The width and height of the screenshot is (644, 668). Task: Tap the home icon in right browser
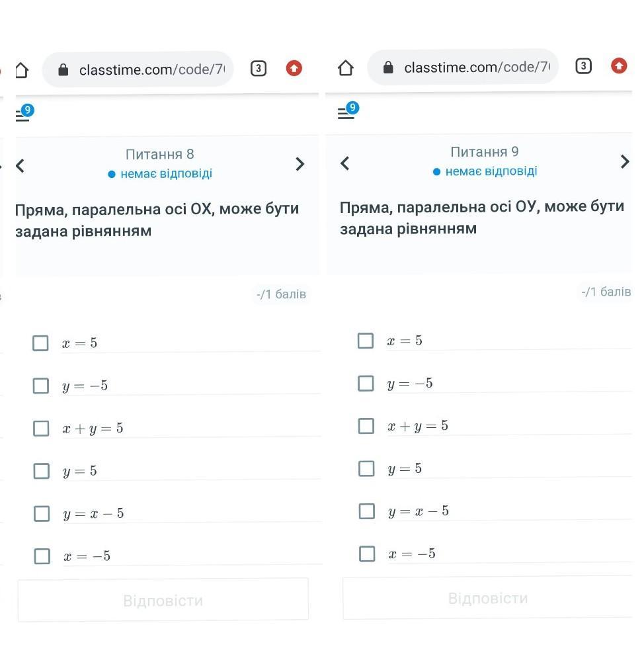coord(345,67)
